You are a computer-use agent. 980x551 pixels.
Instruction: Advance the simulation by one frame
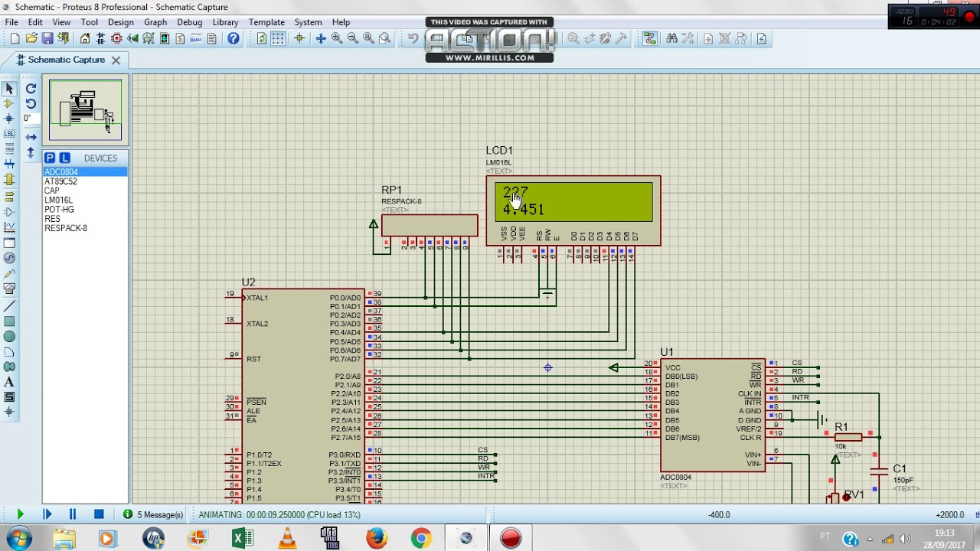click(47, 514)
